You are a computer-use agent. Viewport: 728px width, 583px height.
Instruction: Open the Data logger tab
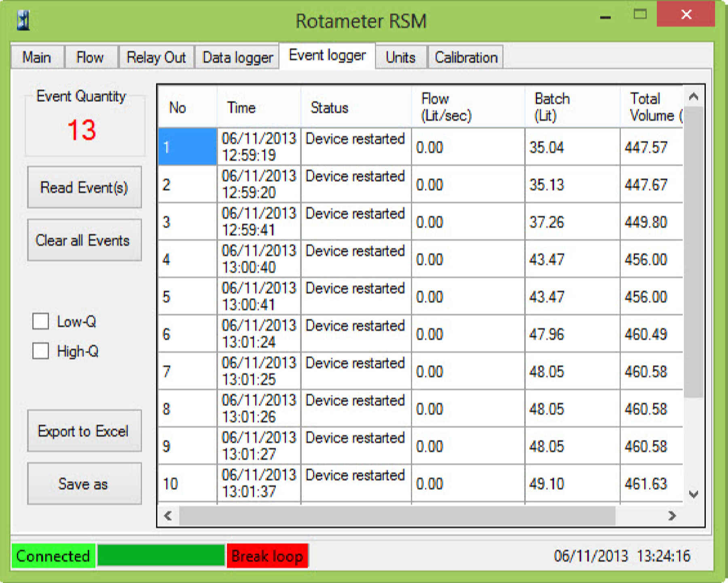237,57
